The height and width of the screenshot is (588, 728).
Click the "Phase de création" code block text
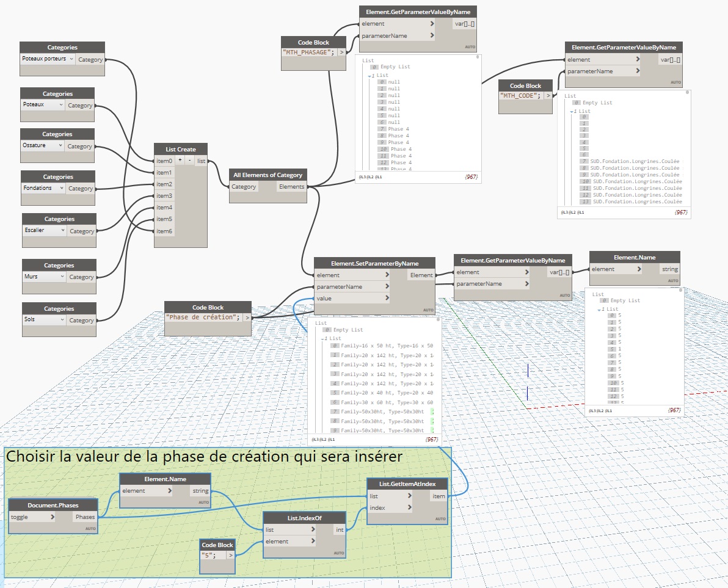pyautogui.click(x=202, y=318)
